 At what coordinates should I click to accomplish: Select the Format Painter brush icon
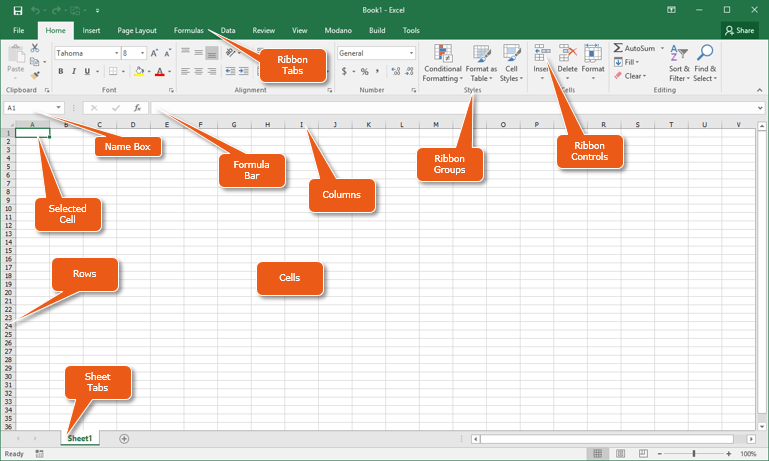pyautogui.click(x=35, y=74)
